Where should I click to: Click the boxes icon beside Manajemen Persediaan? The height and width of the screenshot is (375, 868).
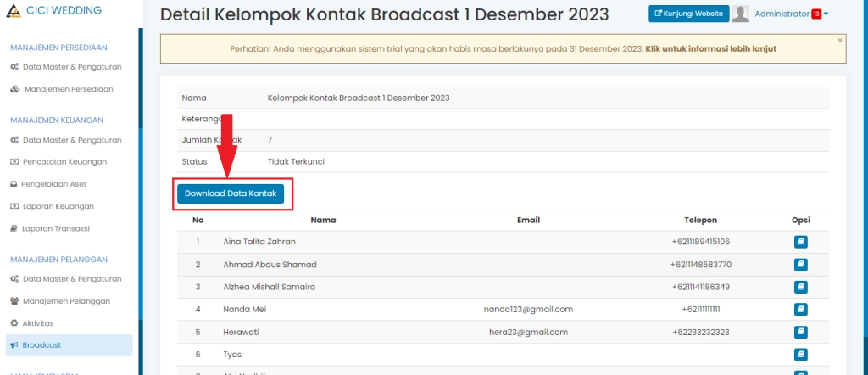click(x=15, y=89)
